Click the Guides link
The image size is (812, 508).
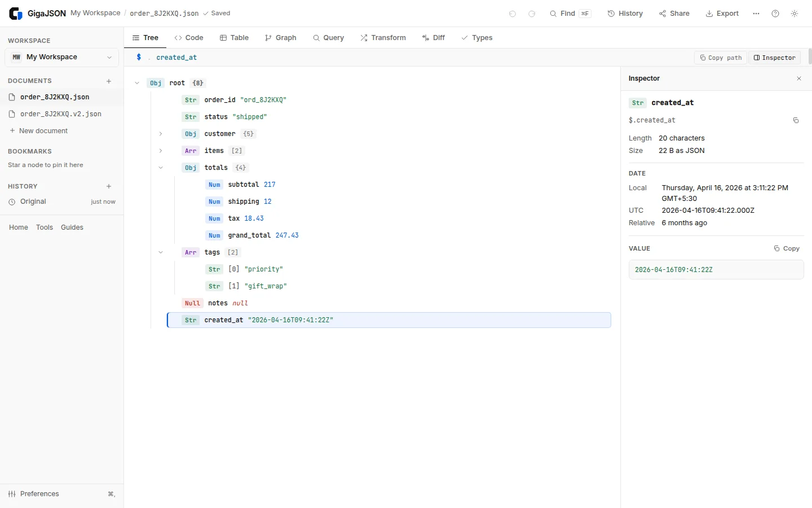click(72, 227)
